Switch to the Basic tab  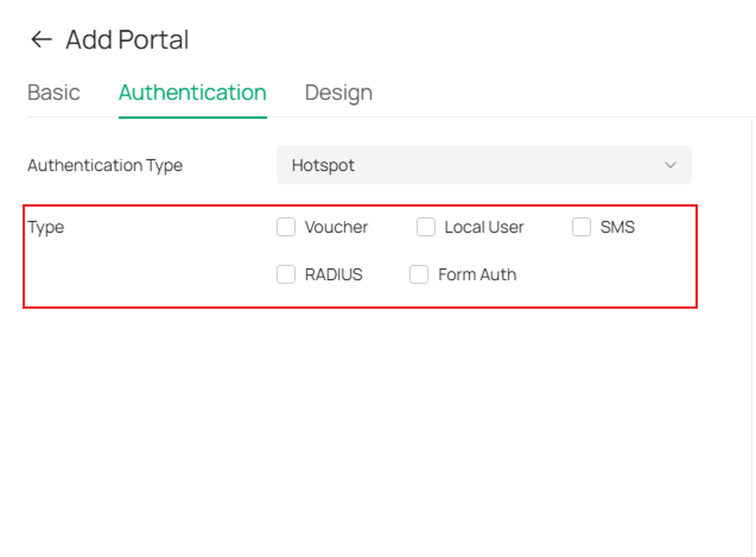[53, 92]
